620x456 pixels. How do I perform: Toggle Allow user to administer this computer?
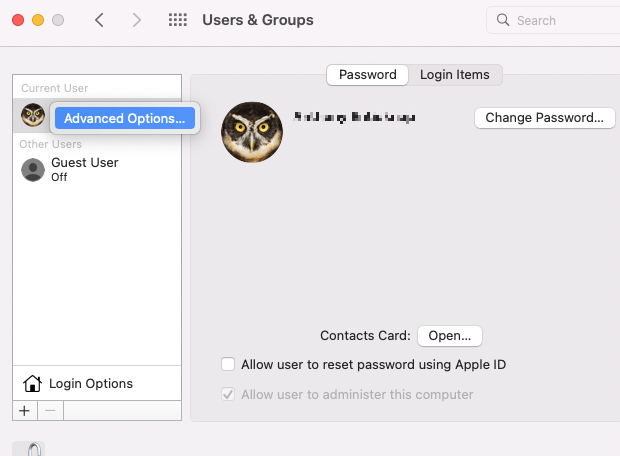click(x=228, y=394)
